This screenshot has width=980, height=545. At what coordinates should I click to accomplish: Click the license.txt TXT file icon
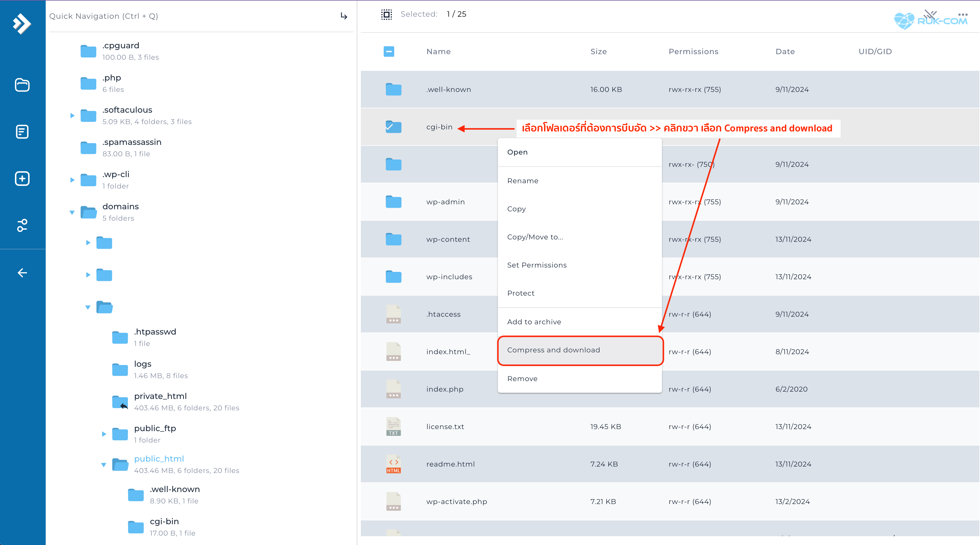click(393, 426)
